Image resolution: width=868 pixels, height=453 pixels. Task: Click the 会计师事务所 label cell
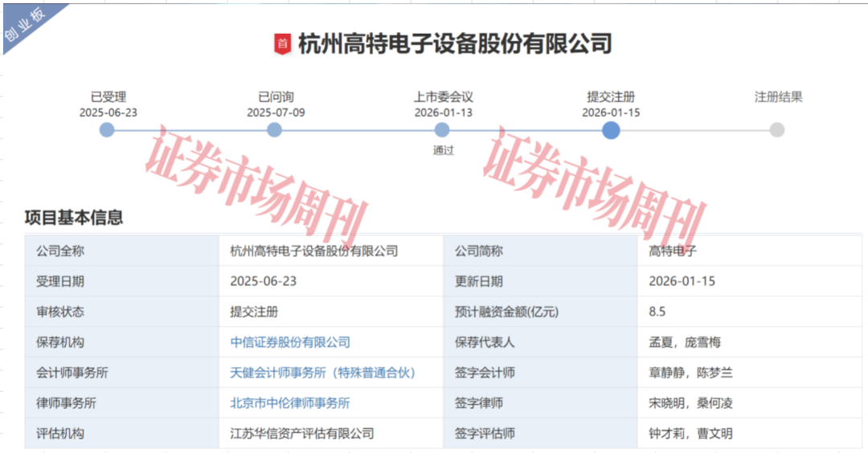coord(122,373)
